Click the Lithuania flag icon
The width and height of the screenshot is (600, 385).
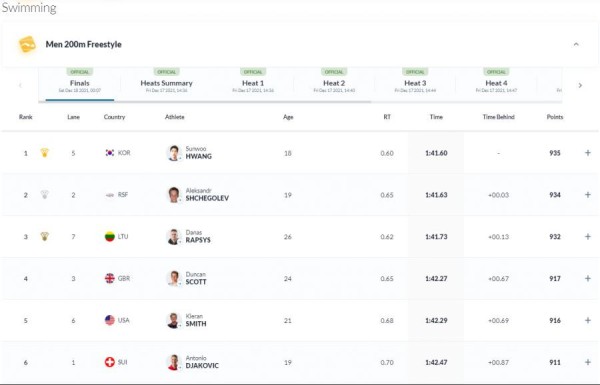(x=110, y=237)
